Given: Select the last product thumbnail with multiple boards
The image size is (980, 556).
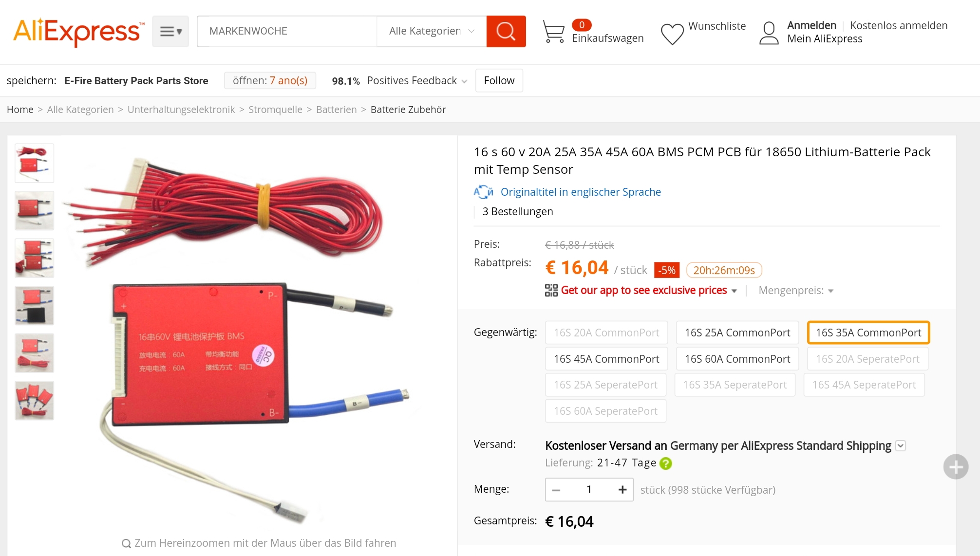Looking at the screenshot, I should tap(34, 400).
